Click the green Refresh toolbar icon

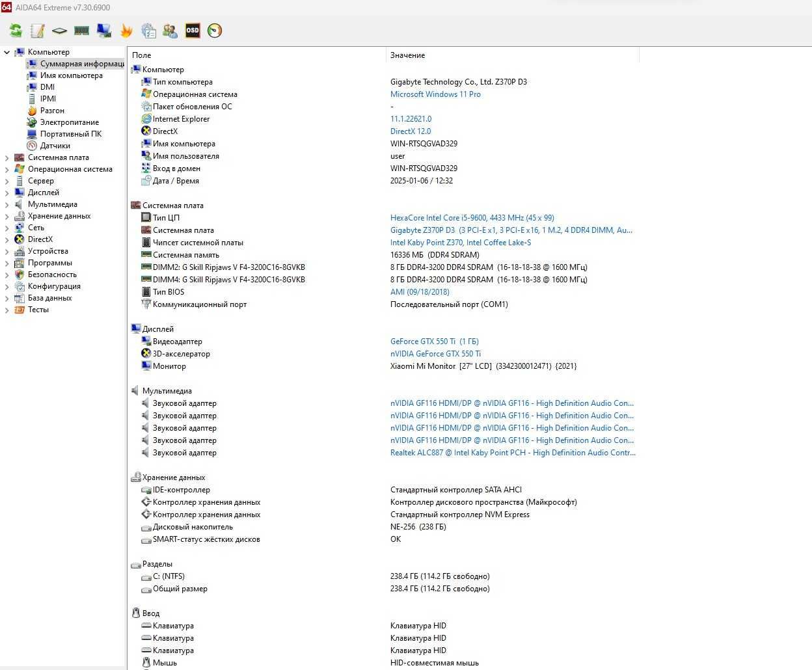16,31
